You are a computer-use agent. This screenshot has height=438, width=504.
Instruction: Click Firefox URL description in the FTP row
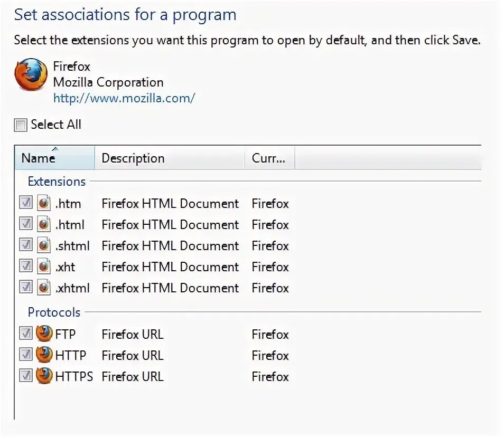coord(133,334)
